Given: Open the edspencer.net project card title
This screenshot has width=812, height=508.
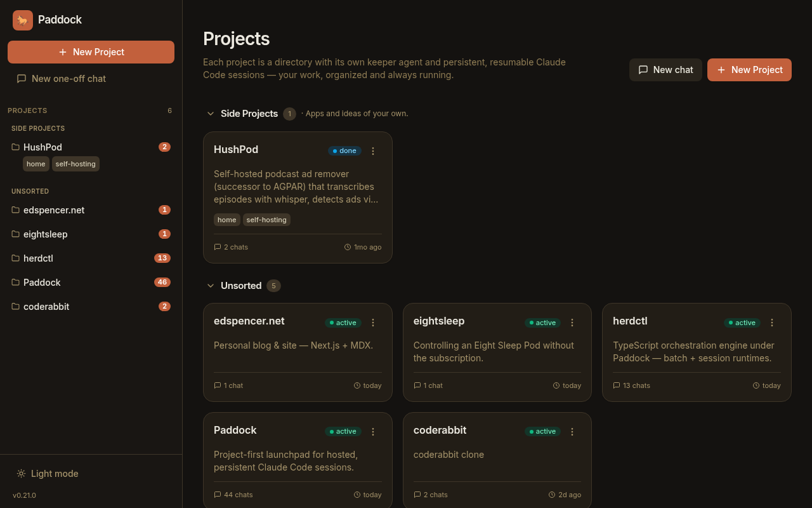Looking at the screenshot, I should pyautogui.click(x=249, y=321).
